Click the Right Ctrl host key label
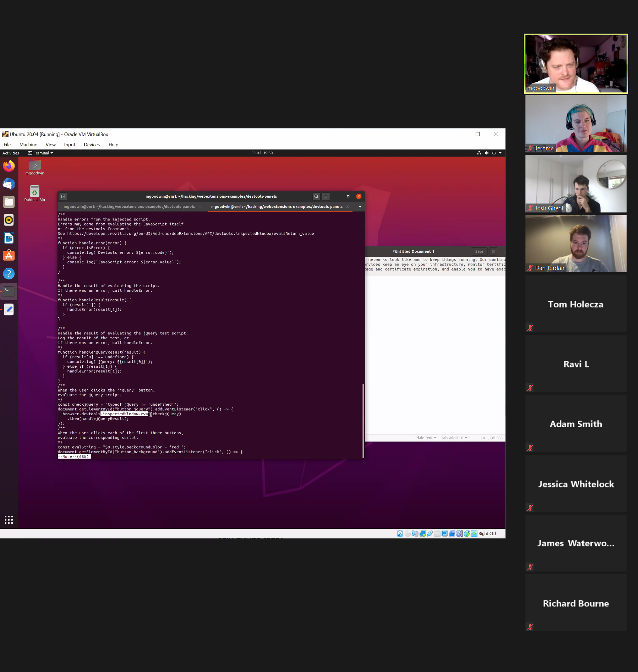The image size is (638, 672). 487,533
